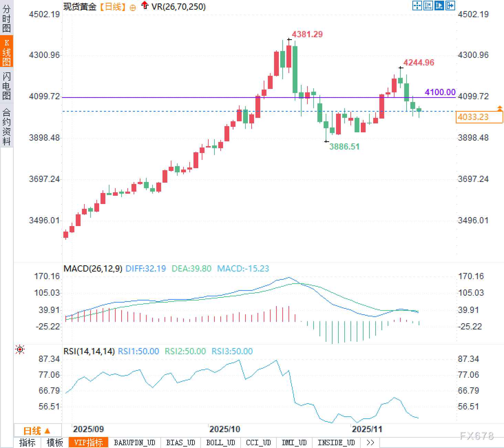Screen dimensions: 504x448
Task: Open the 日线 period dropdown at bottom left
Action: (37, 430)
